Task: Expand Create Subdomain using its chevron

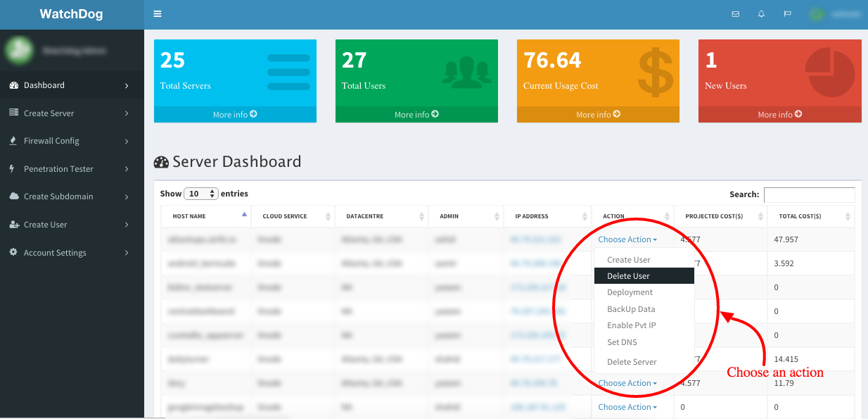Action: tap(127, 197)
